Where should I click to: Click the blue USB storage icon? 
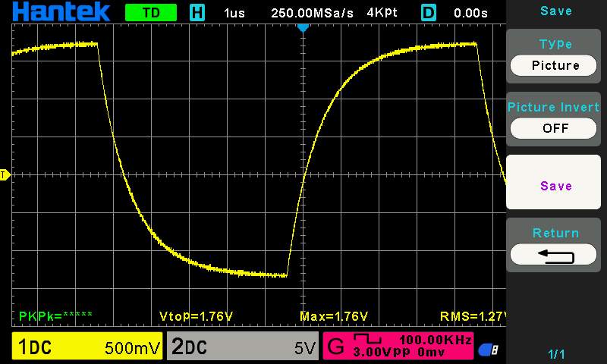488,350
